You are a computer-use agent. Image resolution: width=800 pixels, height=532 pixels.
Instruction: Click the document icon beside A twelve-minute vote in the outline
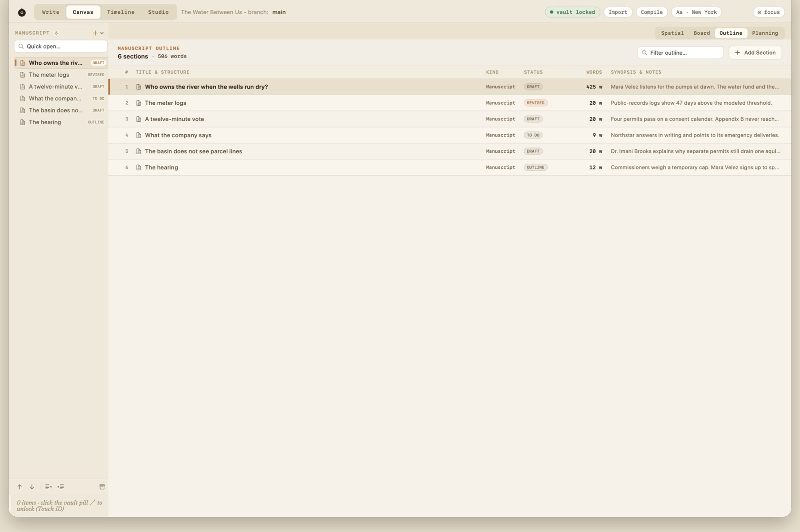tap(139, 119)
